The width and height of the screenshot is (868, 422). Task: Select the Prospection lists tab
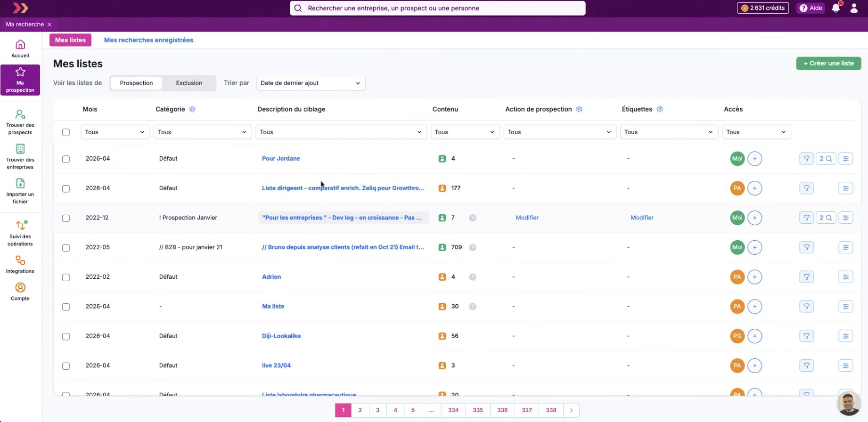136,83
